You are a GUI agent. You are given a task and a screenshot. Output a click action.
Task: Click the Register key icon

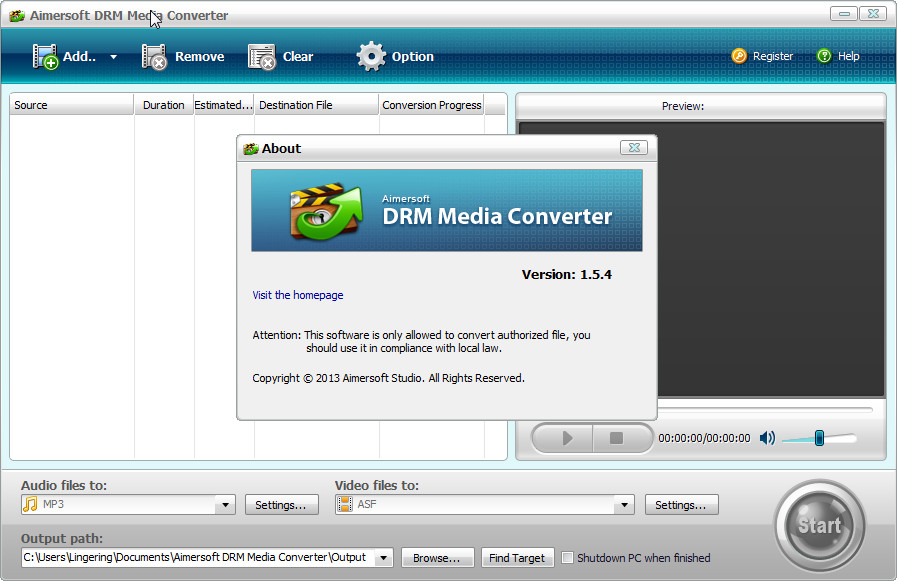(739, 56)
